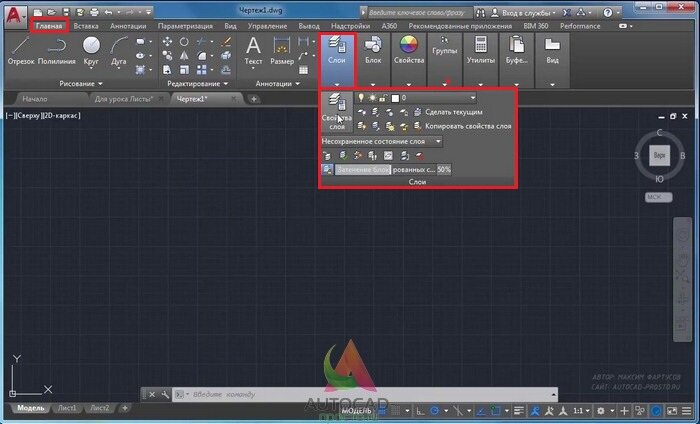Click the 50% fading value field
700x424 pixels.
[x=444, y=170]
